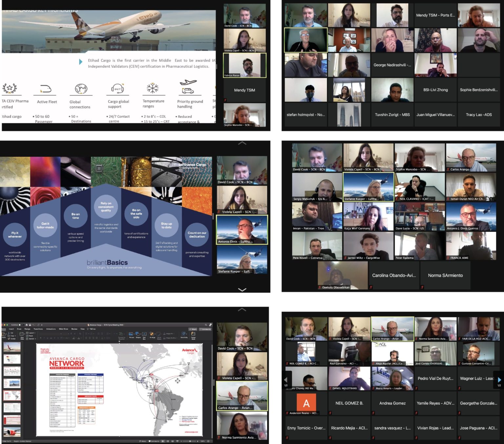Click the Tell me box in the ribbon
The height and width of the screenshot is (444, 504).
click(92, 329)
